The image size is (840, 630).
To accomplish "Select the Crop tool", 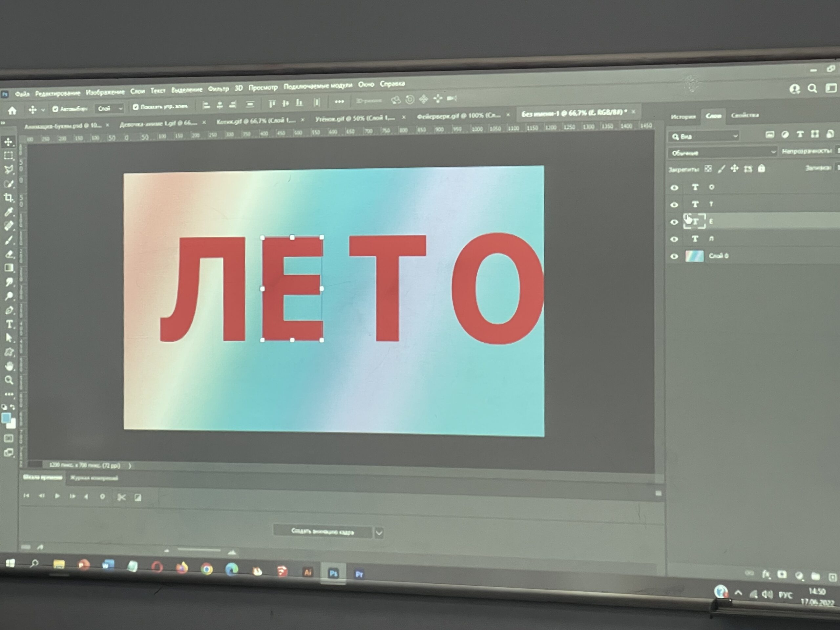I will [8, 198].
